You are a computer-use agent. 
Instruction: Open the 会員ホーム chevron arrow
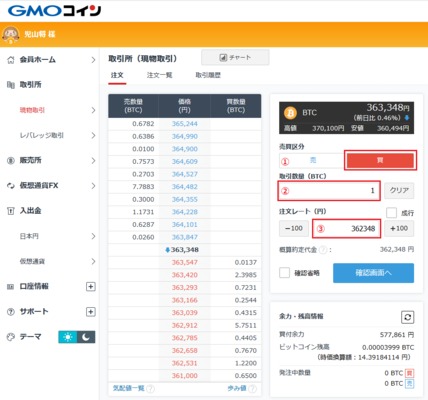(x=93, y=60)
